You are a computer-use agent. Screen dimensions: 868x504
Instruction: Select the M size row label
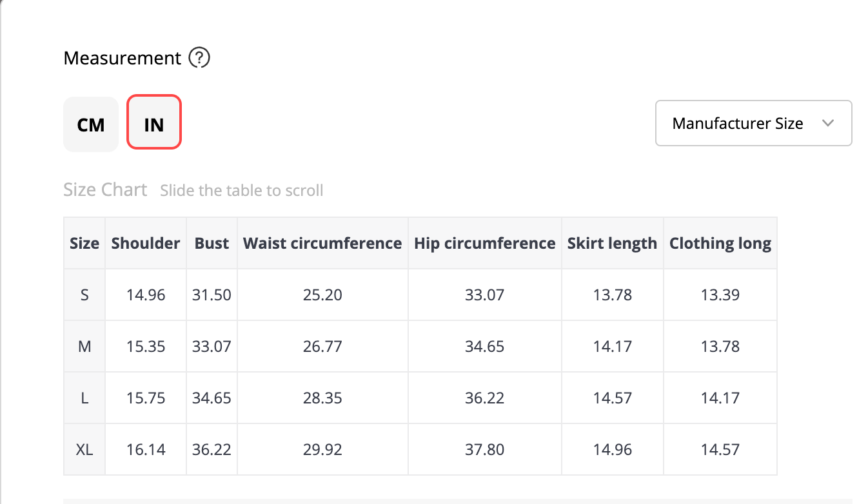click(x=84, y=347)
